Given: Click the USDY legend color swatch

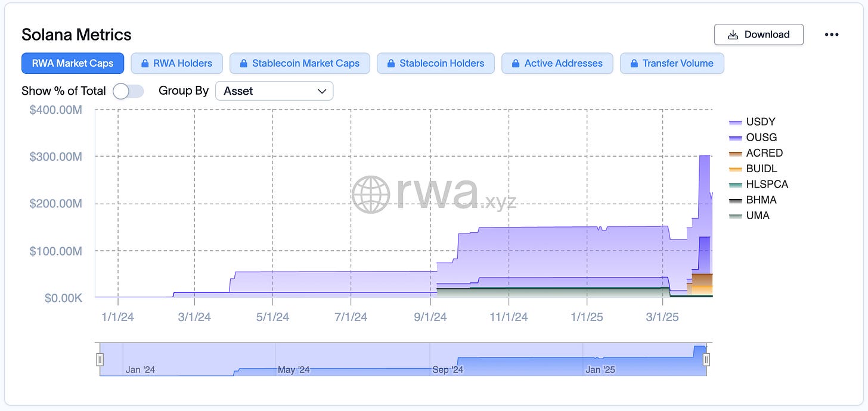Looking at the screenshot, I should (x=735, y=123).
